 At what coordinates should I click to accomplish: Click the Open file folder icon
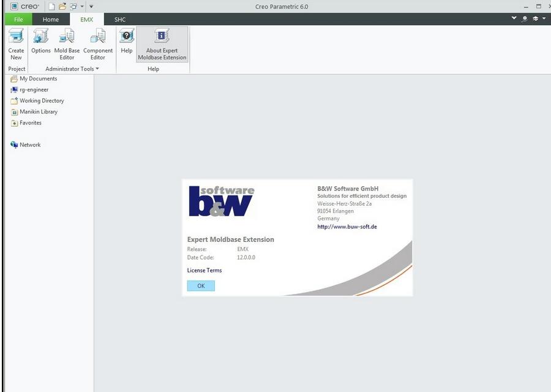click(x=62, y=6)
